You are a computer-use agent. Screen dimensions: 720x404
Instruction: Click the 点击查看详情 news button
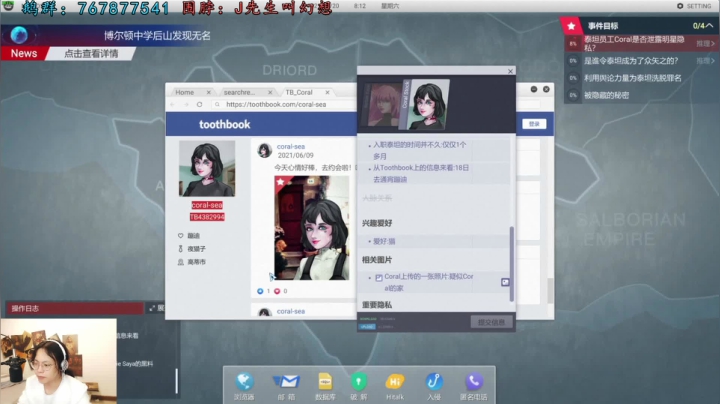pyautogui.click(x=91, y=53)
